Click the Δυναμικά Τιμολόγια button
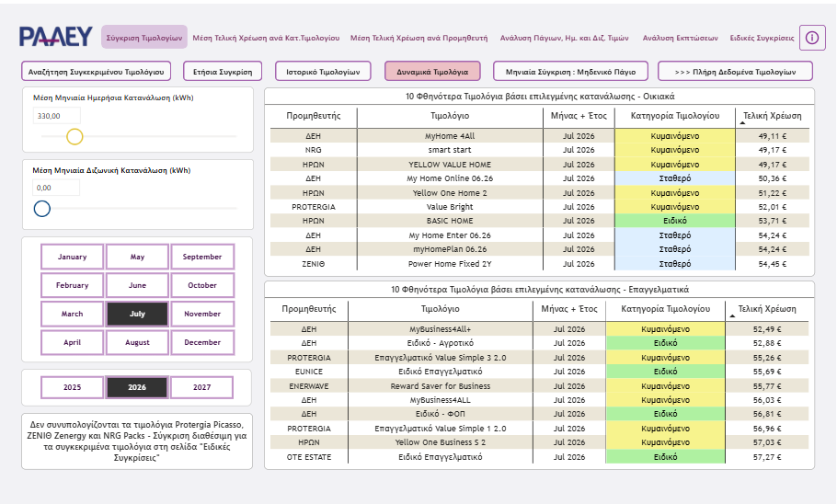 point(432,72)
